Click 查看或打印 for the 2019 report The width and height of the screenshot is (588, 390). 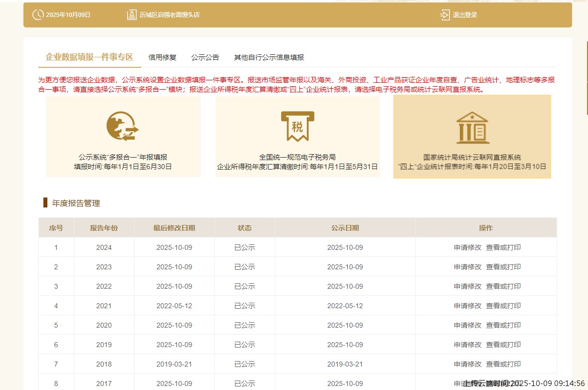pyautogui.click(x=503, y=345)
